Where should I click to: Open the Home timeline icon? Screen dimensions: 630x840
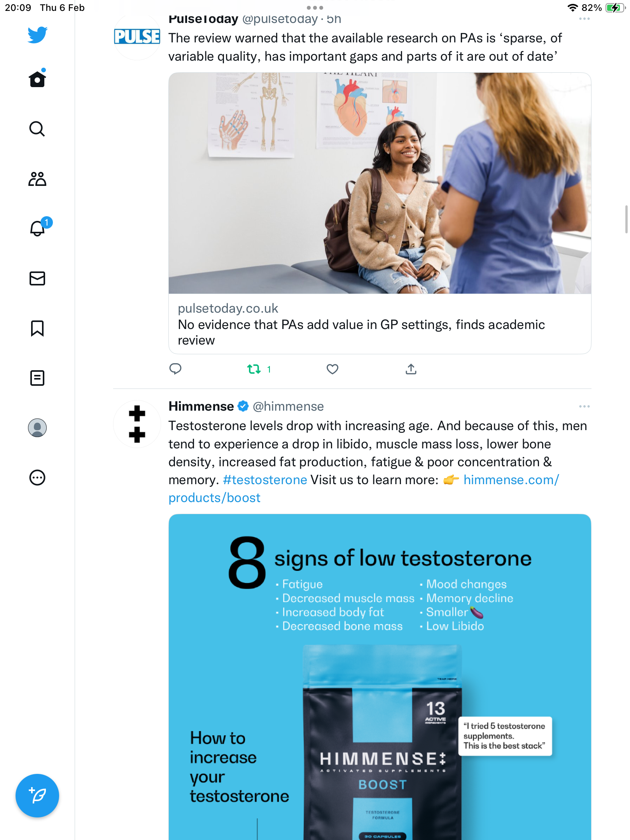37,79
